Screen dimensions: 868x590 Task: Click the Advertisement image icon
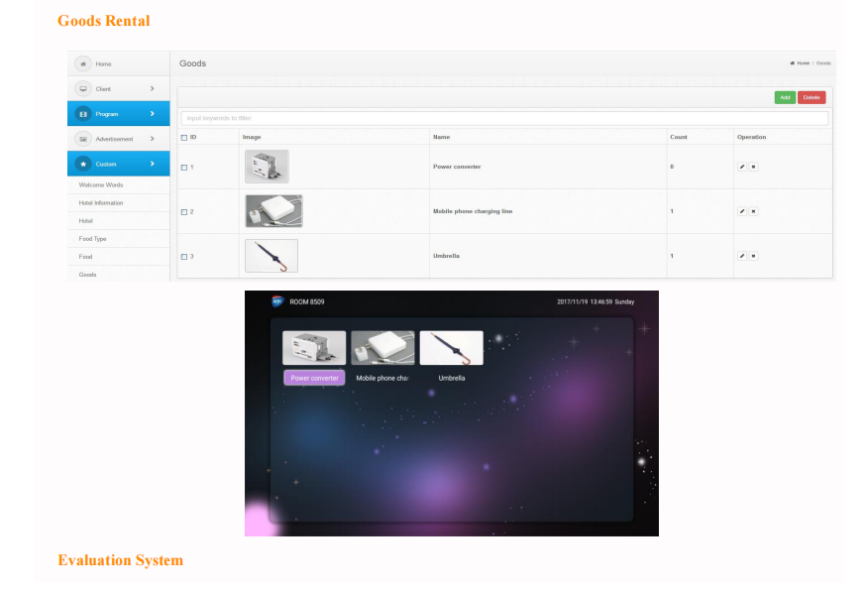point(83,139)
